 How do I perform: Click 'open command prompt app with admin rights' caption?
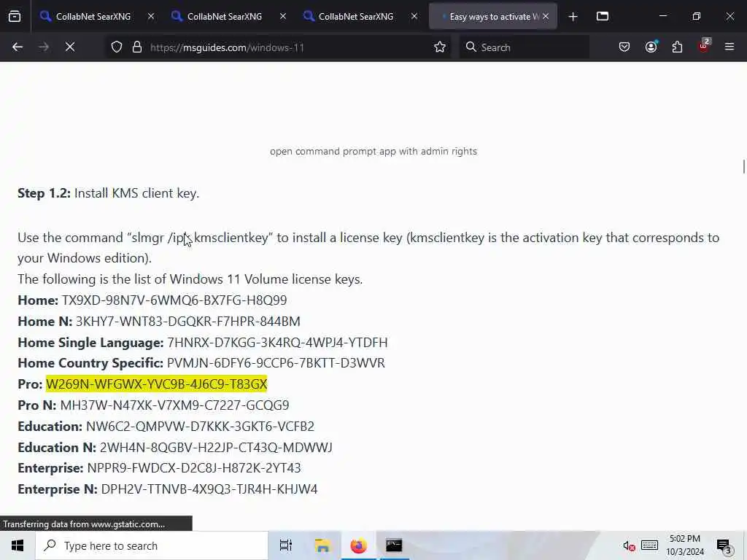[x=373, y=152]
